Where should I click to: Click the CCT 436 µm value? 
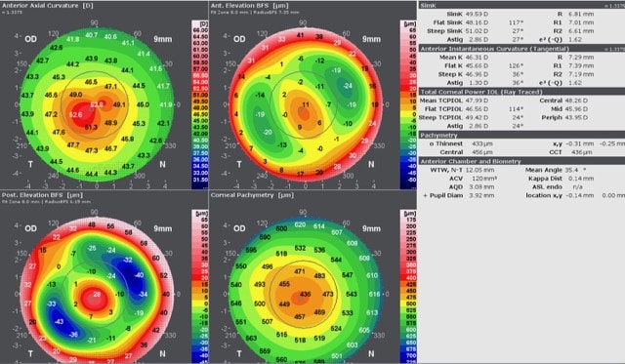(x=581, y=152)
